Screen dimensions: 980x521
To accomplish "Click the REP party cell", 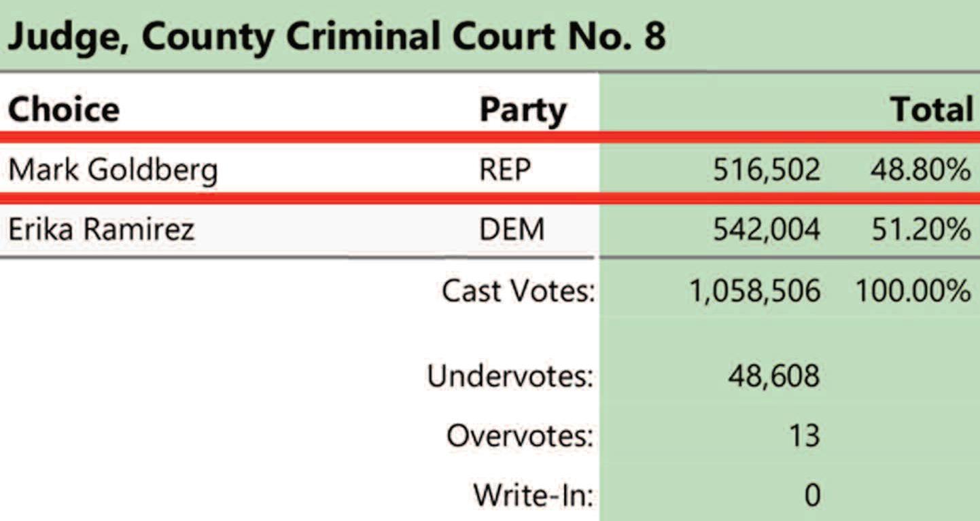I will pos(504,170).
